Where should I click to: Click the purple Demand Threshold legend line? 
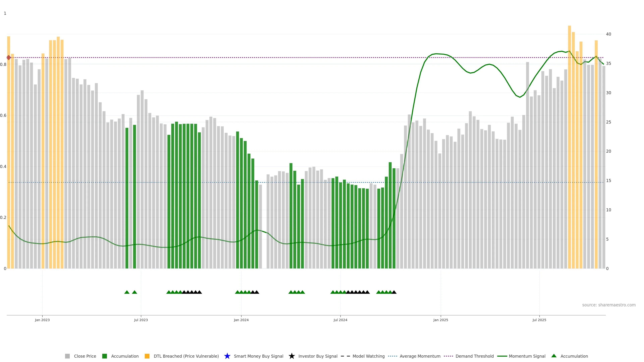(x=448, y=356)
